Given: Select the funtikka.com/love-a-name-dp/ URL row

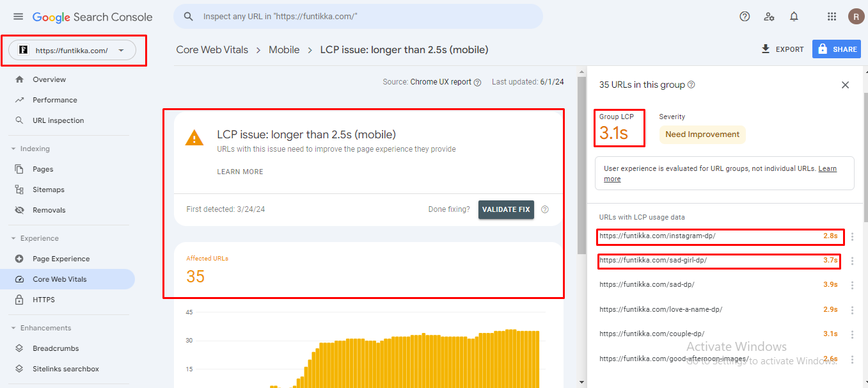Looking at the screenshot, I should coord(718,309).
